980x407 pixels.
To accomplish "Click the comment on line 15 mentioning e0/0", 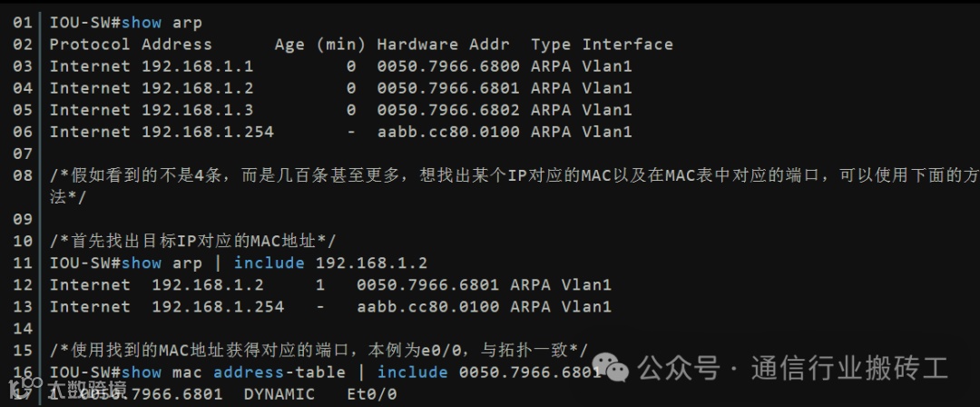I will [x=318, y=350].
